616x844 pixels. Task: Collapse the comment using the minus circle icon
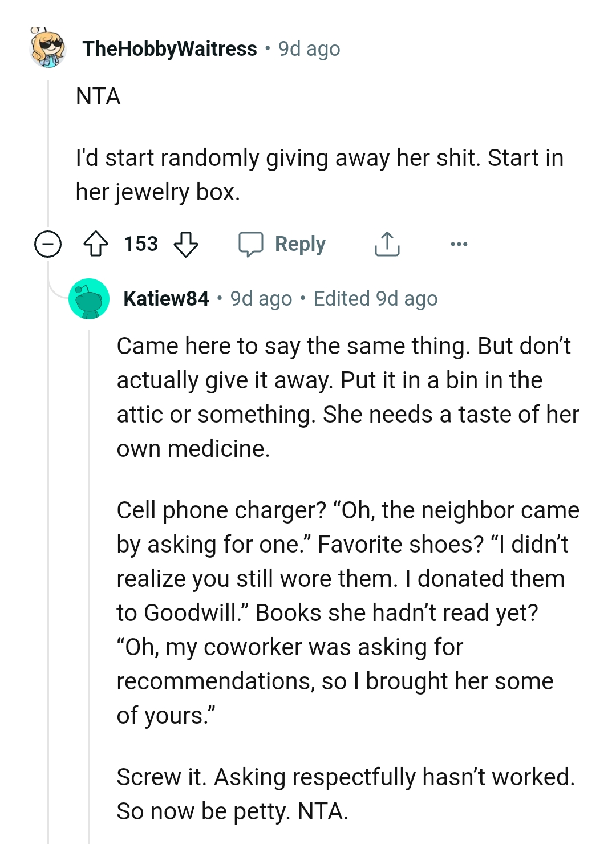pyautogui.click(x=48, y=244)
